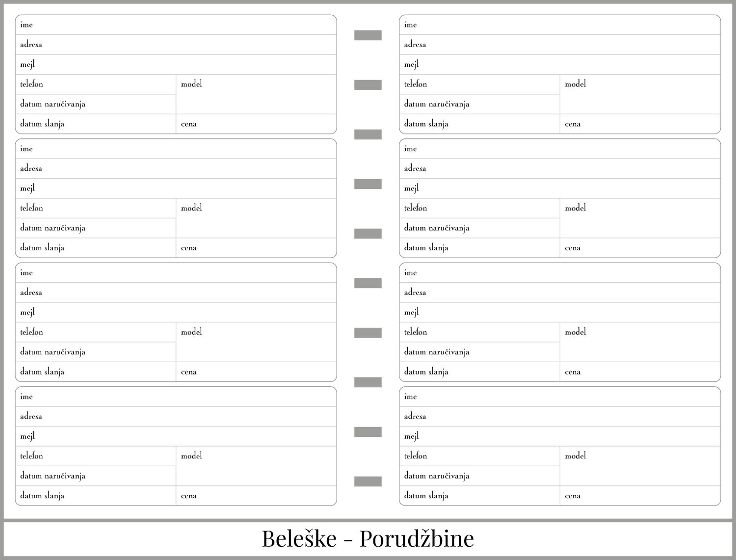
Task: Click the ime field in top-left card
Action: coord(176,25)
